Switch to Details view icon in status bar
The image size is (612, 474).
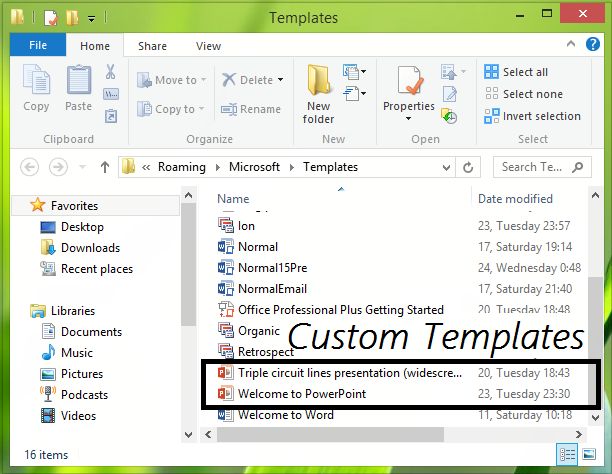[x=567, y=454]
